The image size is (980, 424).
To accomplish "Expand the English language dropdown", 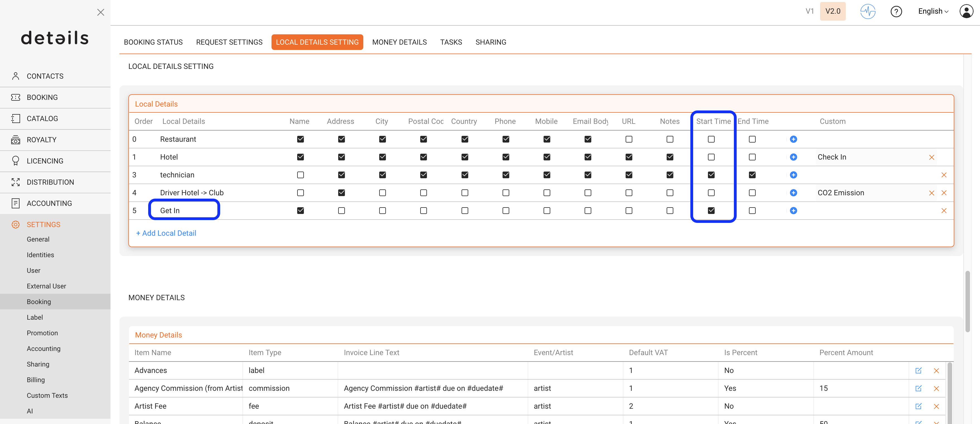I will pos(933,11).
